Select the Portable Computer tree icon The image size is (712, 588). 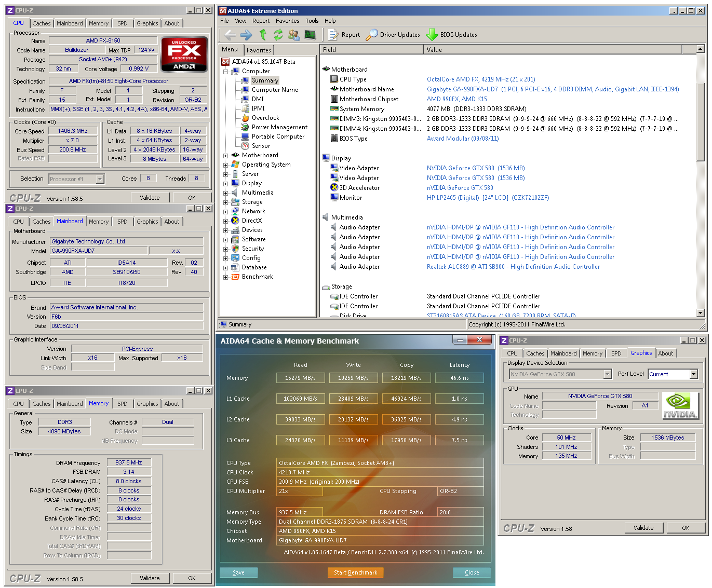pyautogui.click(x=245, y=136)
